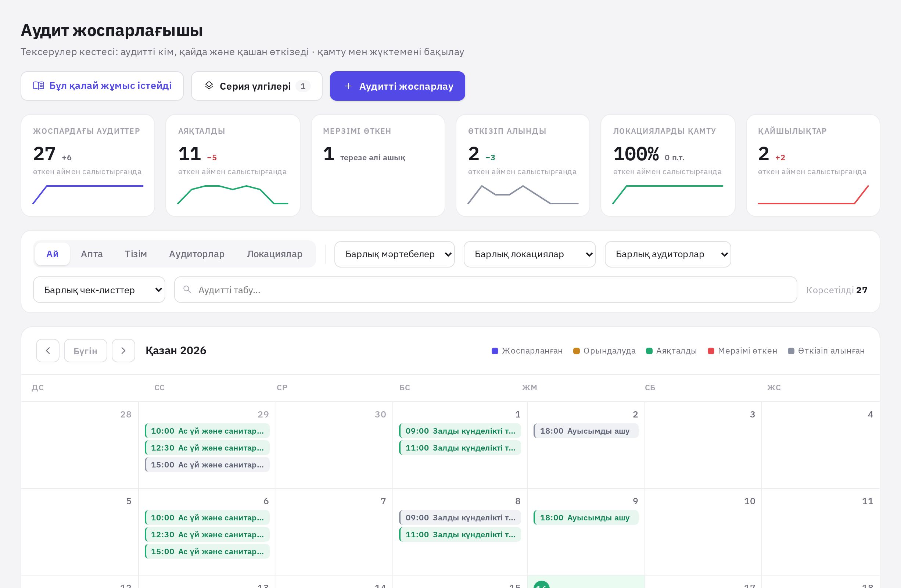Viewport: 901px width, 588px height.
Task: Click the 'Аудитті табу...' search field
Action: tap(486, 290)
